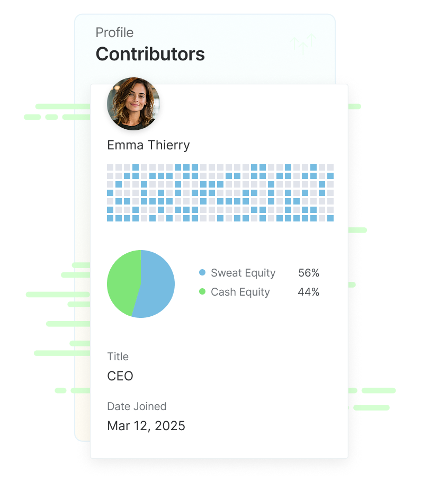Click the bottom-right square of the contribution grid
The width and height of the screenshot is (448, 480).
click(x=330, y=218)
